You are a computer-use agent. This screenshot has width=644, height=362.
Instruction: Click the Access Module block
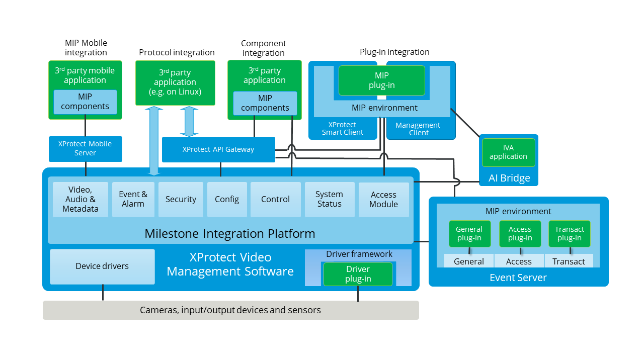coord(383,200)
